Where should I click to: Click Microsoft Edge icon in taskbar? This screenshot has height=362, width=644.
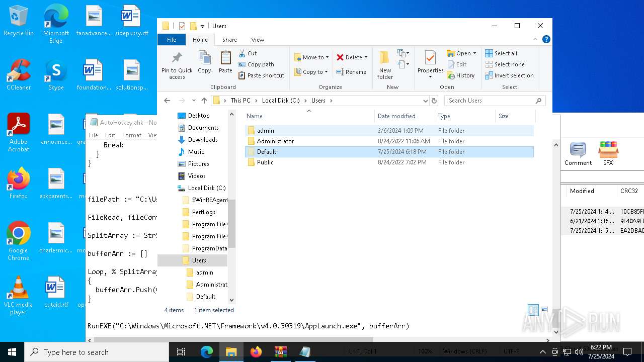coord(207,352)
